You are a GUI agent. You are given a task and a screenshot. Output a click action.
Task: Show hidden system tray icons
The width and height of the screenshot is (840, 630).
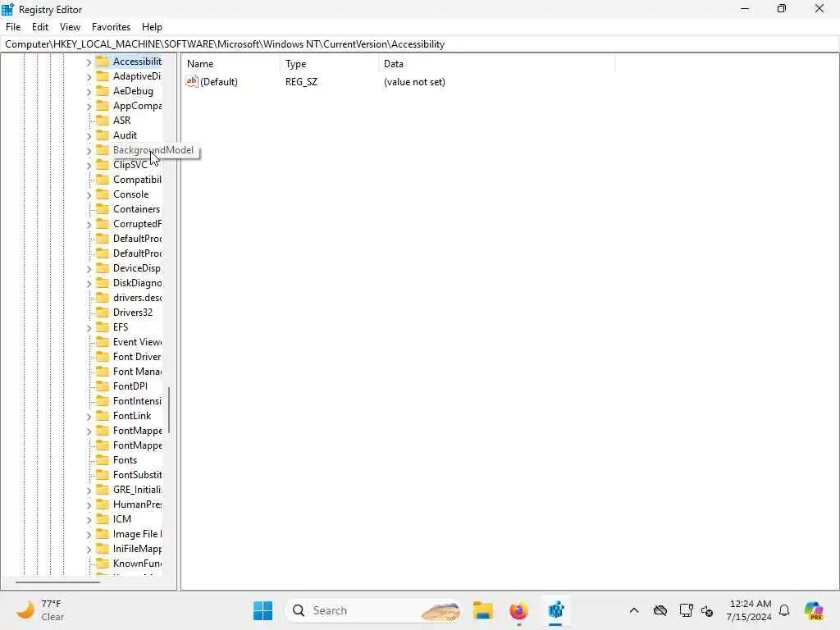[634, 610]
